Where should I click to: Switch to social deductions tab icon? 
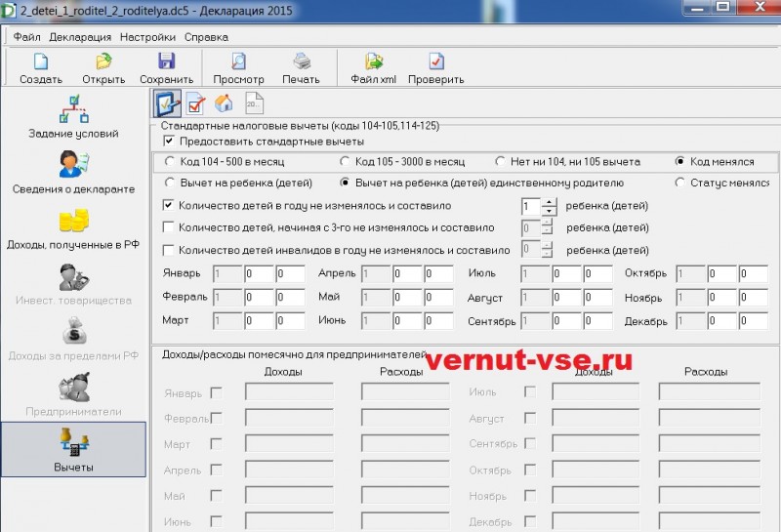196,103
